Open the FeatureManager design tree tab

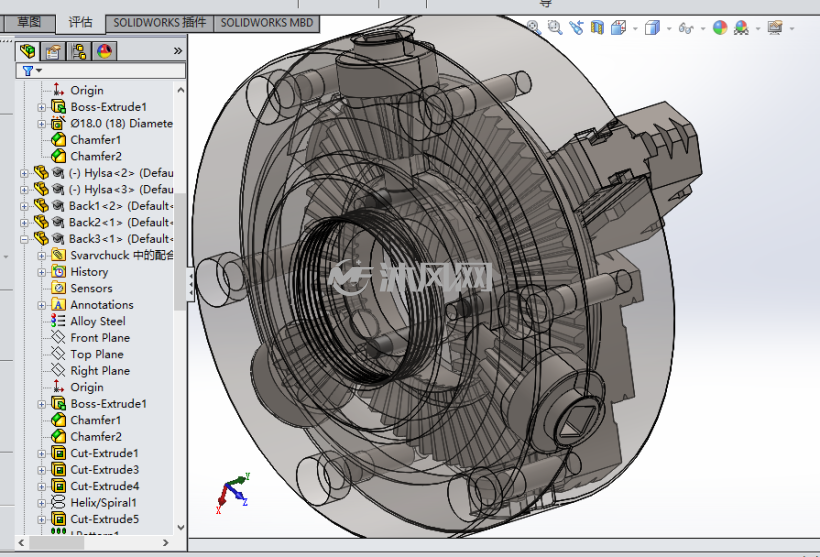(x=27, y=51)
